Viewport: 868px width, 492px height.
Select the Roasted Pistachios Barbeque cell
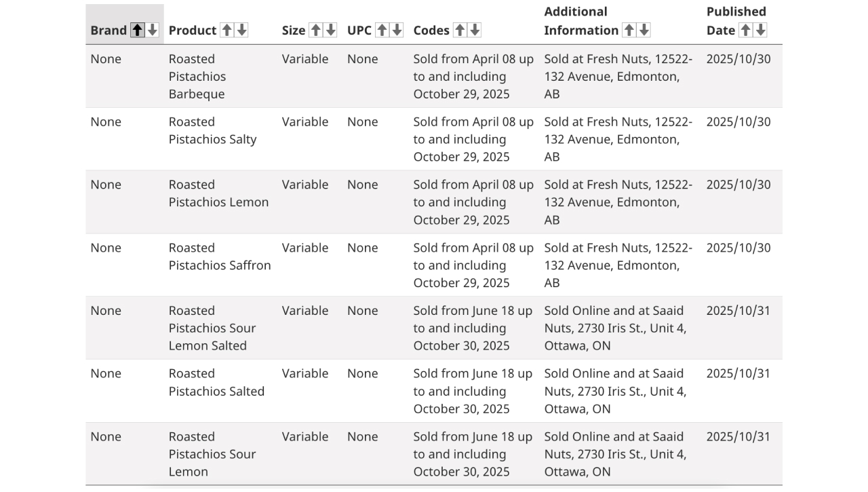(197, 76)
